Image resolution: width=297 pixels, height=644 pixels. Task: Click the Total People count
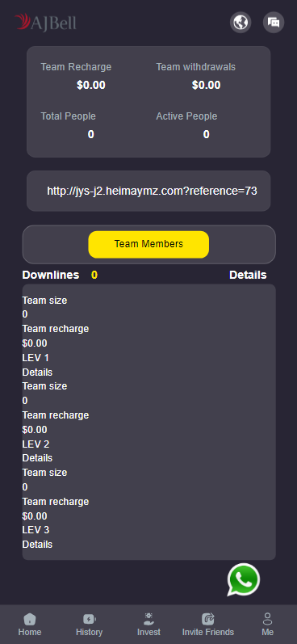click(90, 134)
